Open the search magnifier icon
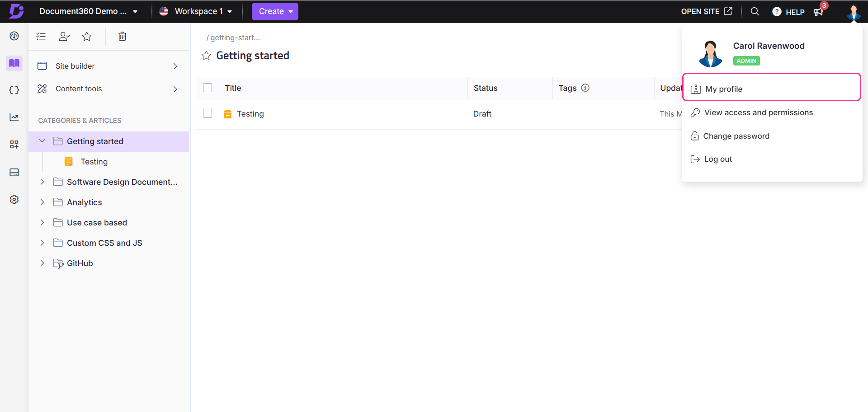The width and height of the screenshot is (868, 412). click(755, 11)
